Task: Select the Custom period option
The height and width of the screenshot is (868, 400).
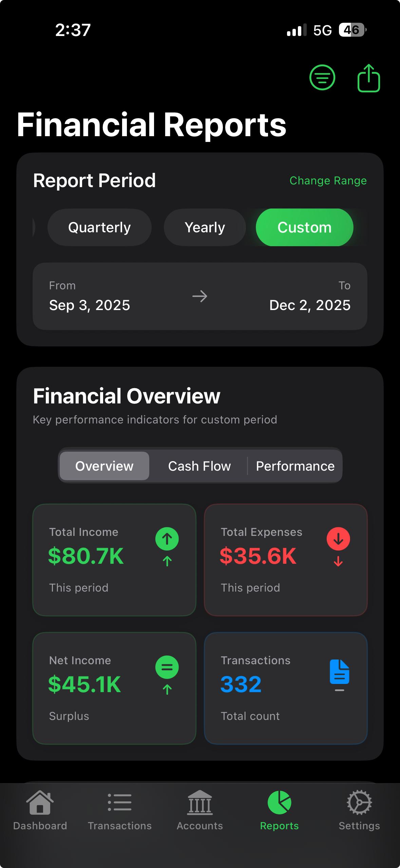Action: click(x=304, y=227)
